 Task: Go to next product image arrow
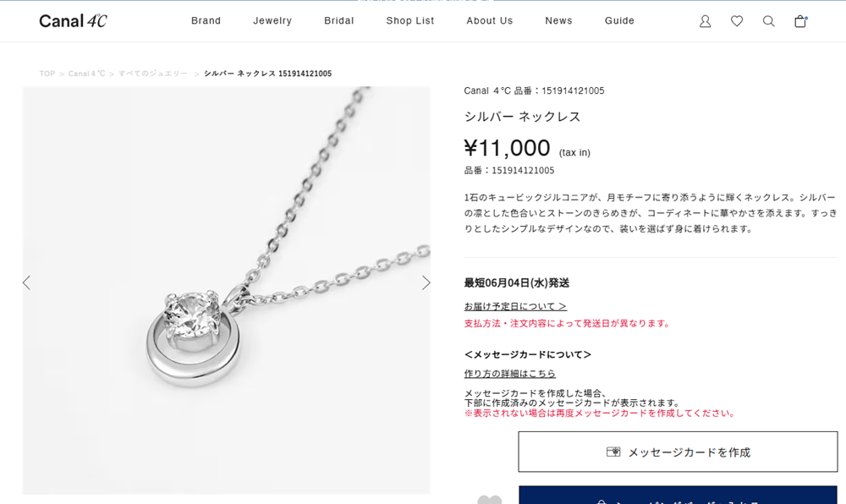pyautogui.click(x=426, y=282)
